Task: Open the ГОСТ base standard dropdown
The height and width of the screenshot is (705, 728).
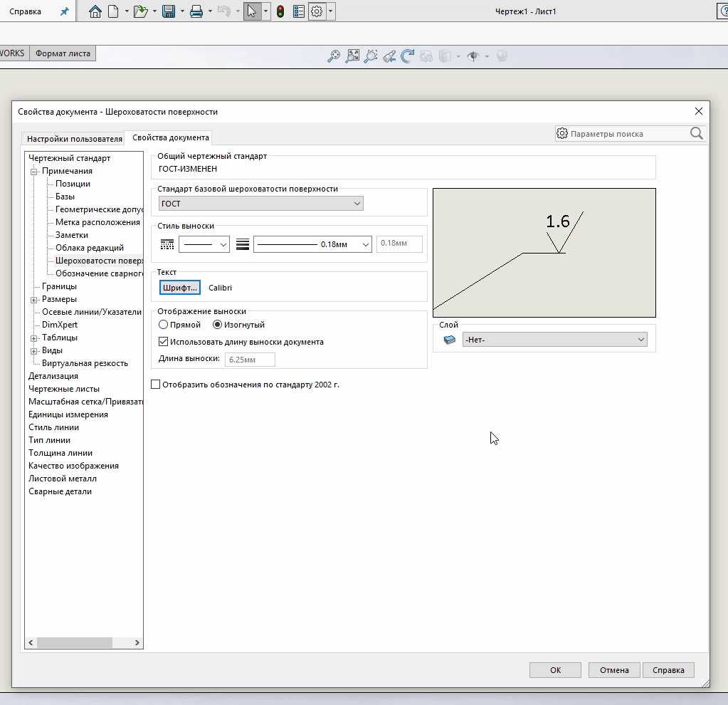Action: point(260,204)
